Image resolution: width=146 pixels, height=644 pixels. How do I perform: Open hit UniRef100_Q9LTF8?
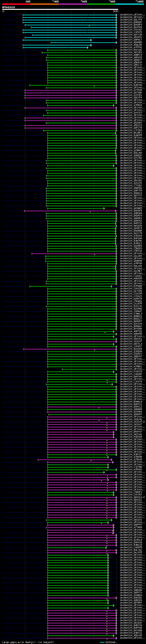click(x=131, y=20)
